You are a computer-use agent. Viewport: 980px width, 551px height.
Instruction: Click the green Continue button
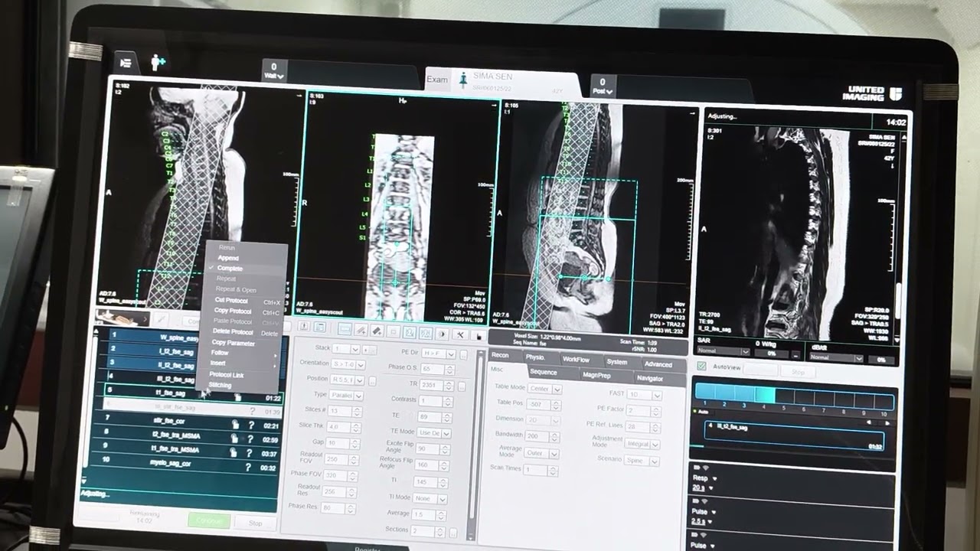pos(209,520)
